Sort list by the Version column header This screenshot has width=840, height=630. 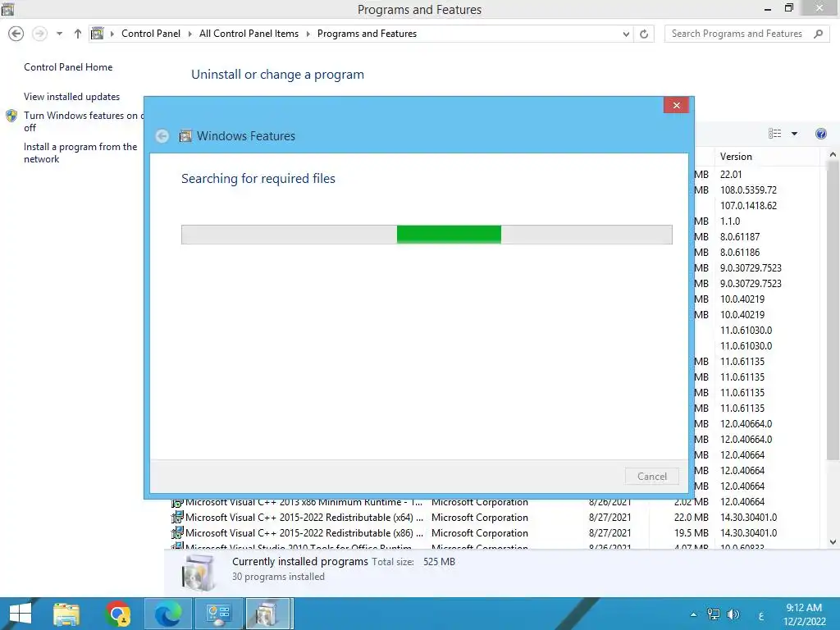click(x=766, y=157)
